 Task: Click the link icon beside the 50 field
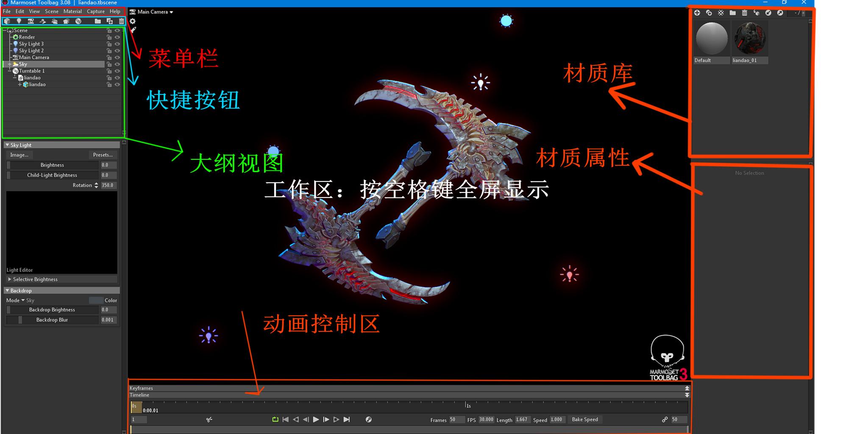click(665, 420)
